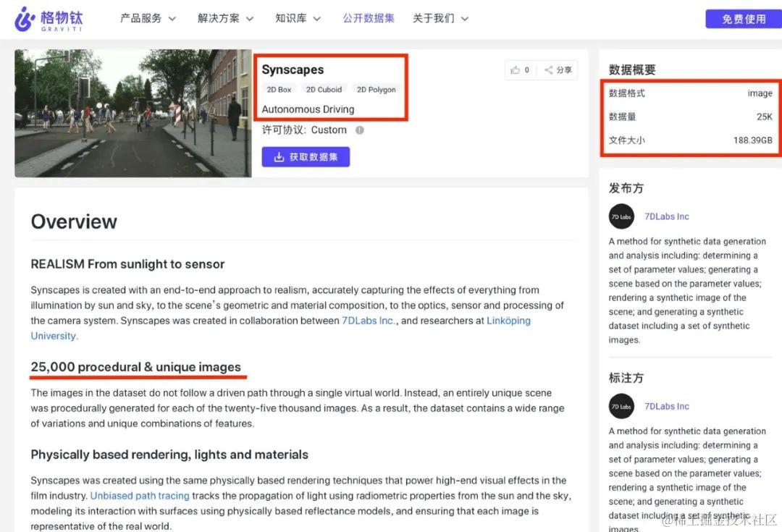Follow the Linköping University link

click(508, 321)
